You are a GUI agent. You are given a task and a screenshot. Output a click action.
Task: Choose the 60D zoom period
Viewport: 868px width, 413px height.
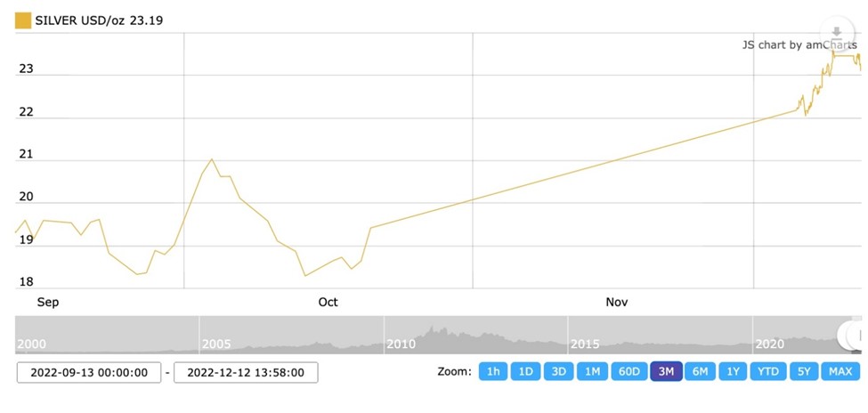(x=629, y=371)
